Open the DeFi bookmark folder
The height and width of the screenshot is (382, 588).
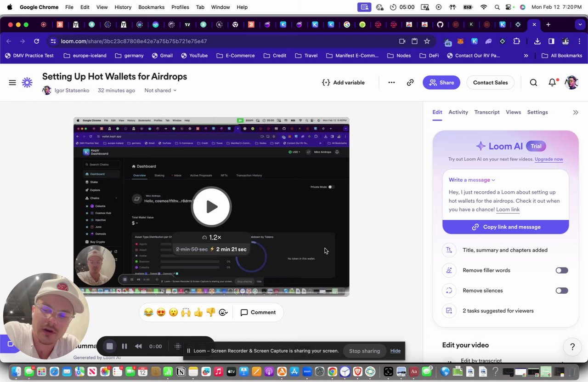pos(429,56)
